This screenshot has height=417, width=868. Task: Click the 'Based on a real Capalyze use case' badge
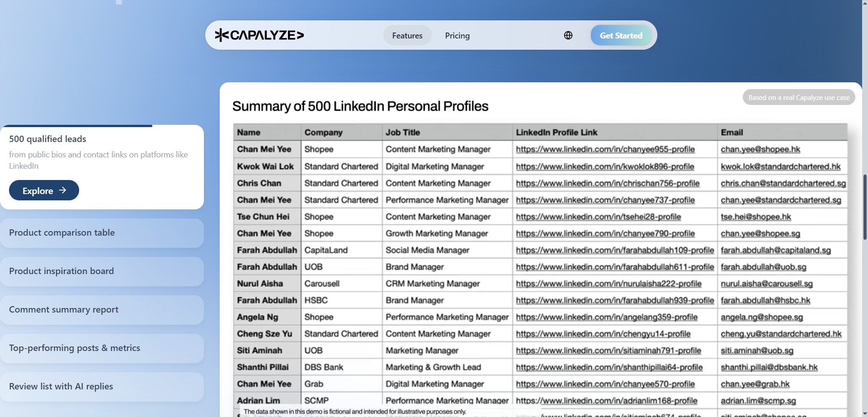(799, 97)
